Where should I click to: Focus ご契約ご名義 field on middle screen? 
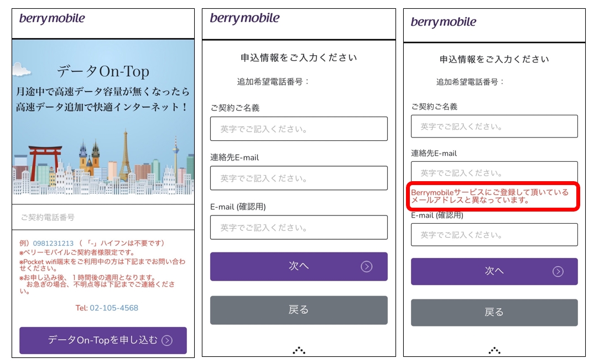299,129
